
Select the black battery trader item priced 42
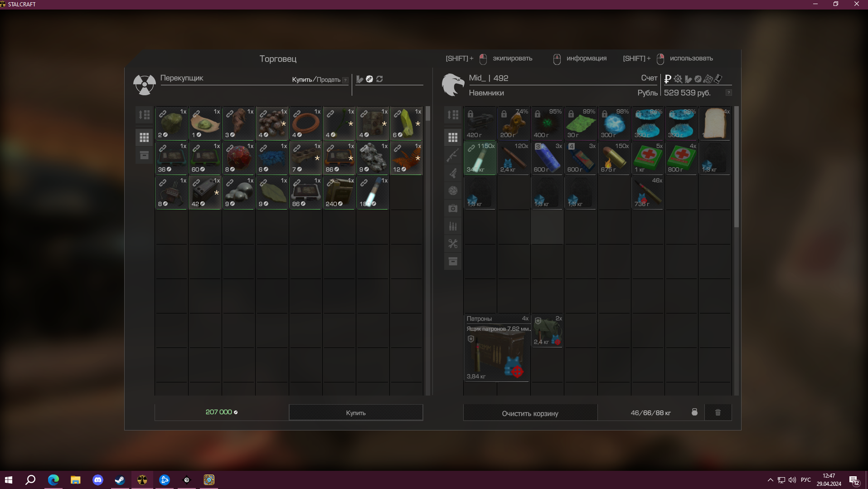point(205,192)
